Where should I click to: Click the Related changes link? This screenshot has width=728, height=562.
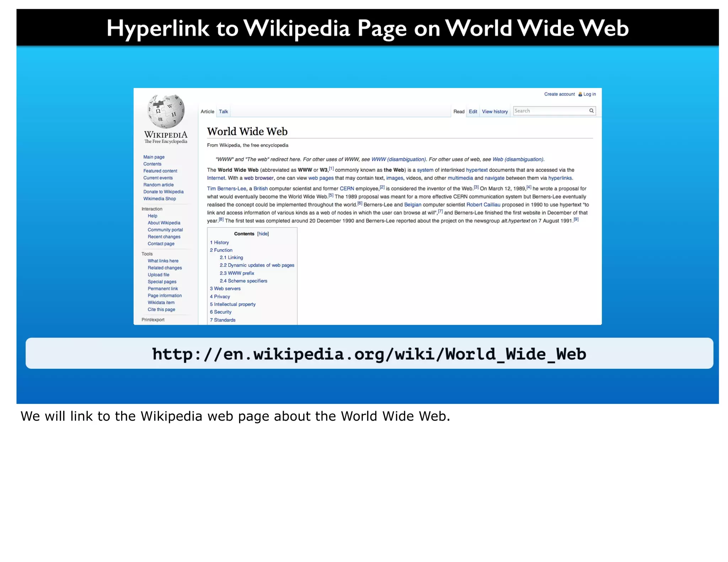click(165, 268)
